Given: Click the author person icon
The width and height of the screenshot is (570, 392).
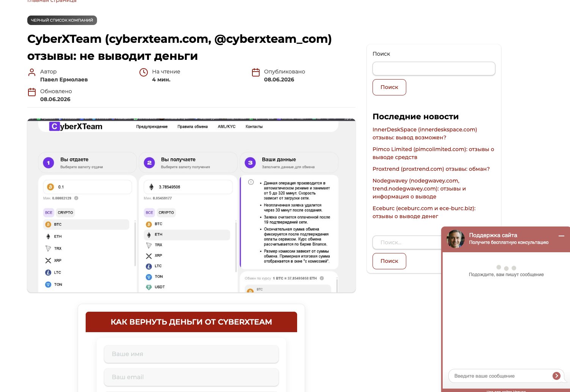Looking at the screenshot, I should click(32, 72).
